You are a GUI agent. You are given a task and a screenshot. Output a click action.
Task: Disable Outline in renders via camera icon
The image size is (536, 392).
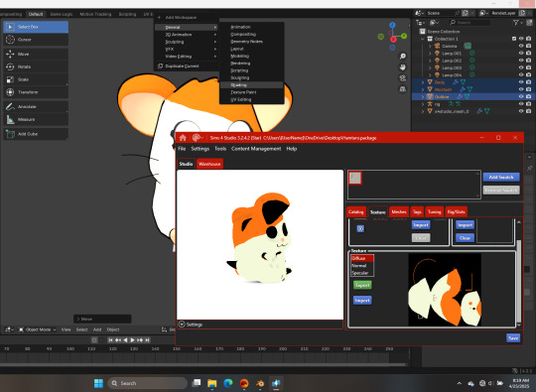point(528,96)
